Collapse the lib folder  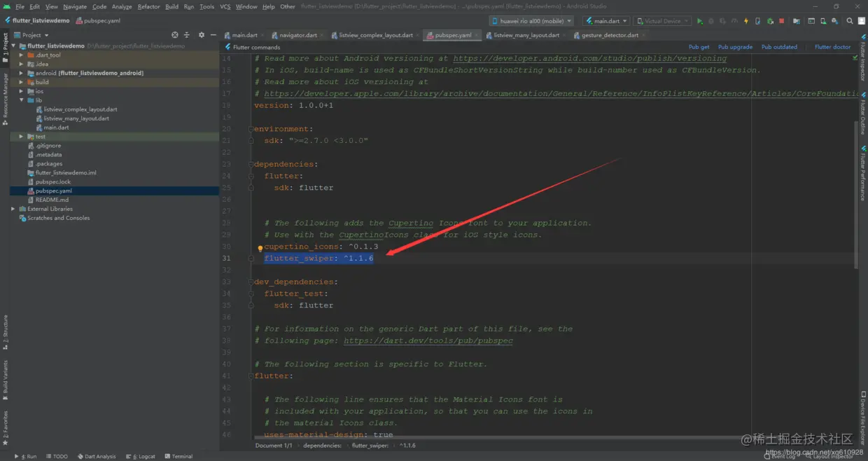(22, 100)
